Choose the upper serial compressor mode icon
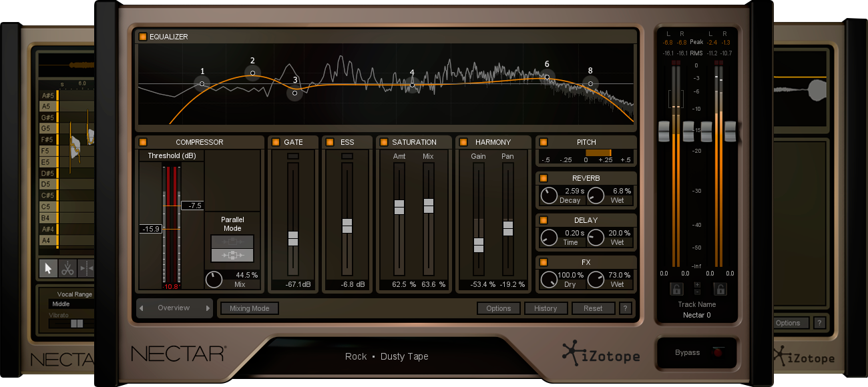Image resolution: width=868 pixels, height=387 pixels. [232, 242]
